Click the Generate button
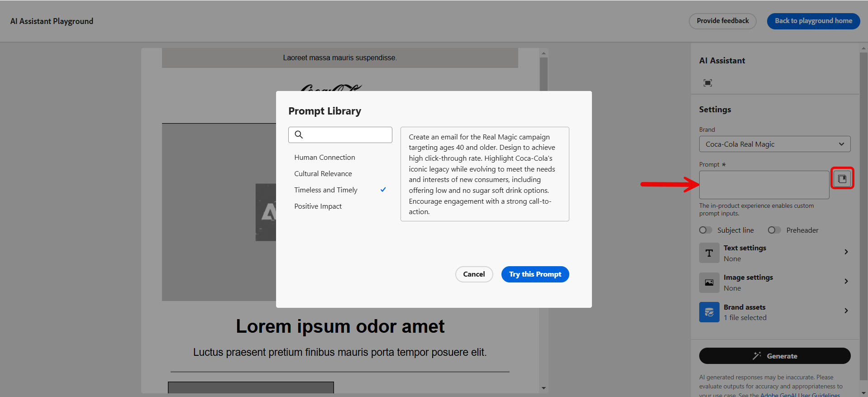This screenshot has width=868, height=397. pyautogui.click(x=775, y=356)
